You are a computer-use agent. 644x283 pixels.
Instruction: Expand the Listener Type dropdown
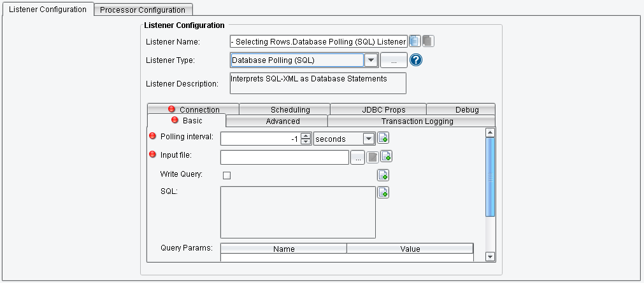coord(371,60)
